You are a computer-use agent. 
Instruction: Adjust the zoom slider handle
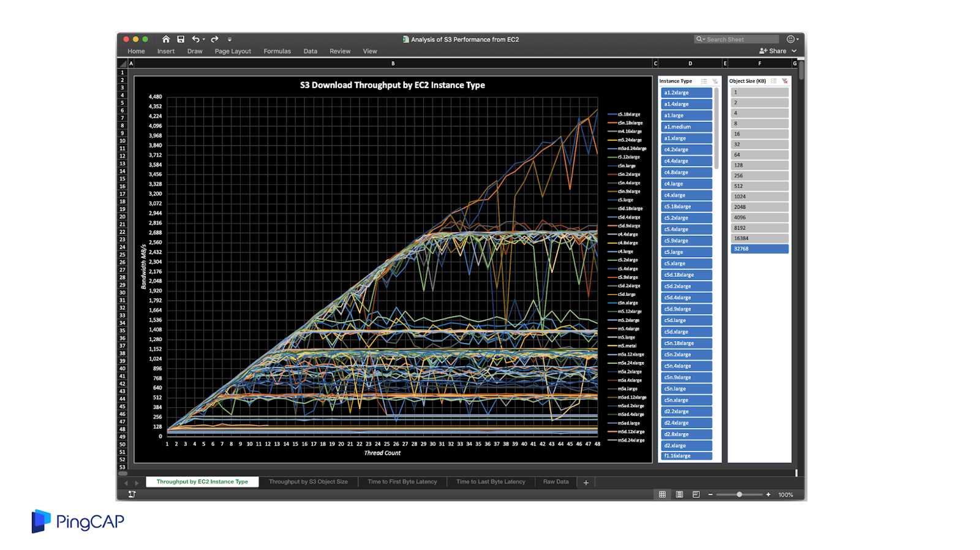point(739,494)
